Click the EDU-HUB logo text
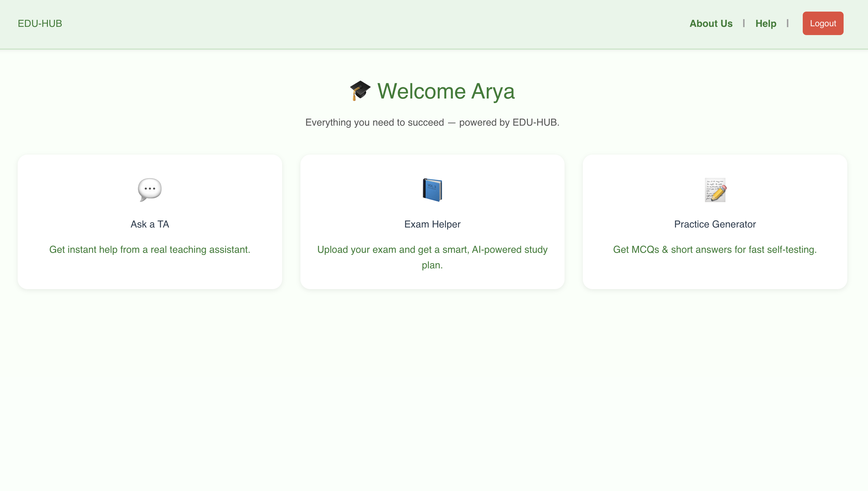868x491 pixels. point(40,23)
